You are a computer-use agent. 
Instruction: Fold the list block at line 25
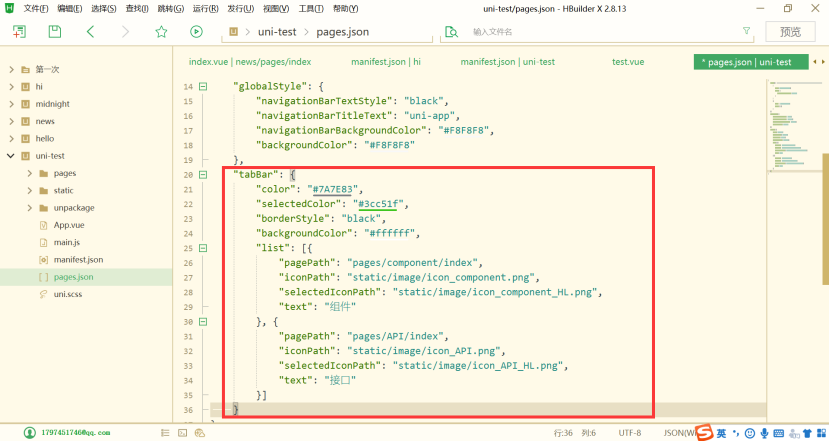(203, 248)
